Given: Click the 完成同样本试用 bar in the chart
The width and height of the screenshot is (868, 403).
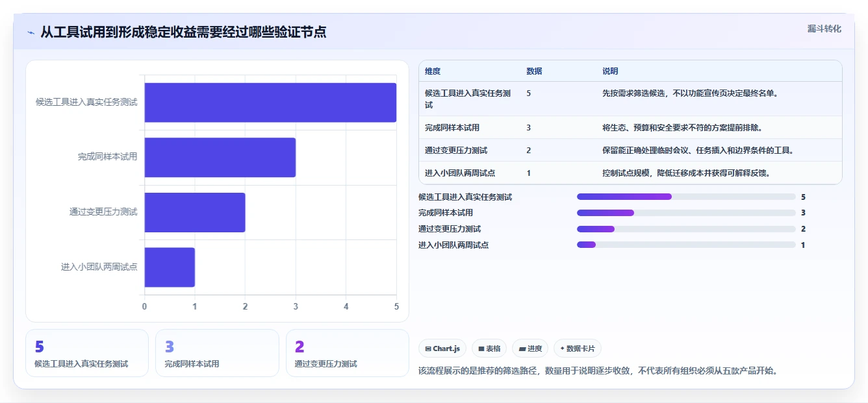Looking at the screenshot, I should point(220,157).
